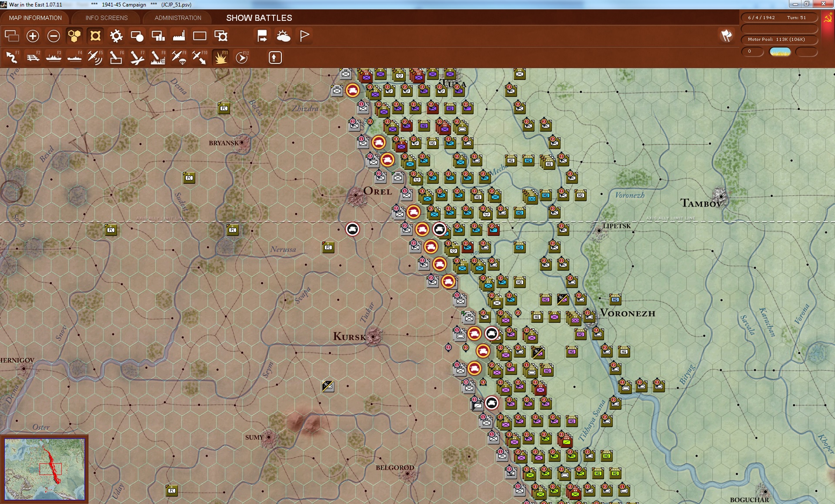Click the Soviet hammer and sickle flag
Viewport: 835px width, 504px height.
[828, 19]
